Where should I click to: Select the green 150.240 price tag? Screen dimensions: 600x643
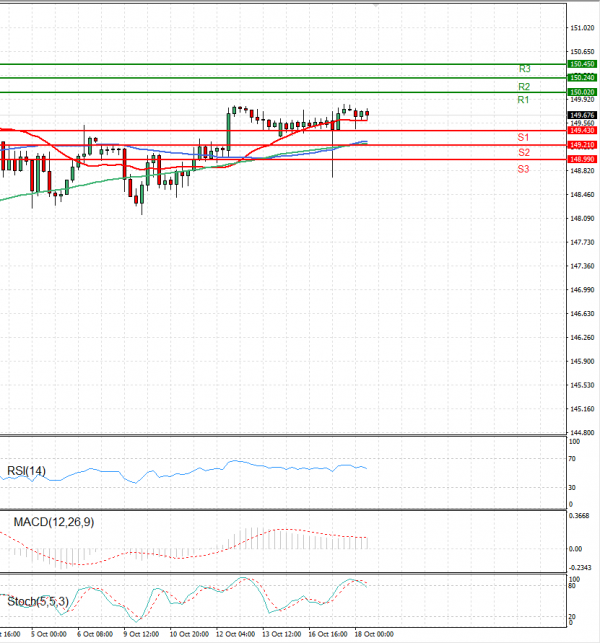coord(582,78)
